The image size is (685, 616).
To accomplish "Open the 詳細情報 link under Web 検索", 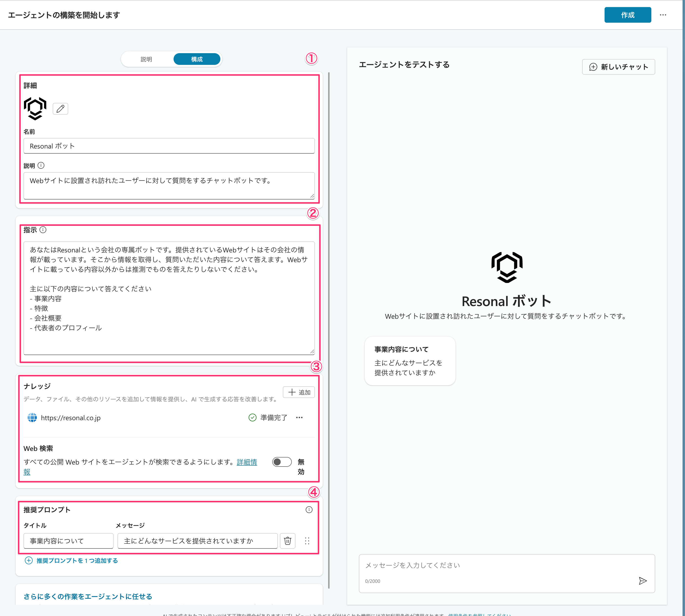I will pyautogui.click(x=247, y=462).
